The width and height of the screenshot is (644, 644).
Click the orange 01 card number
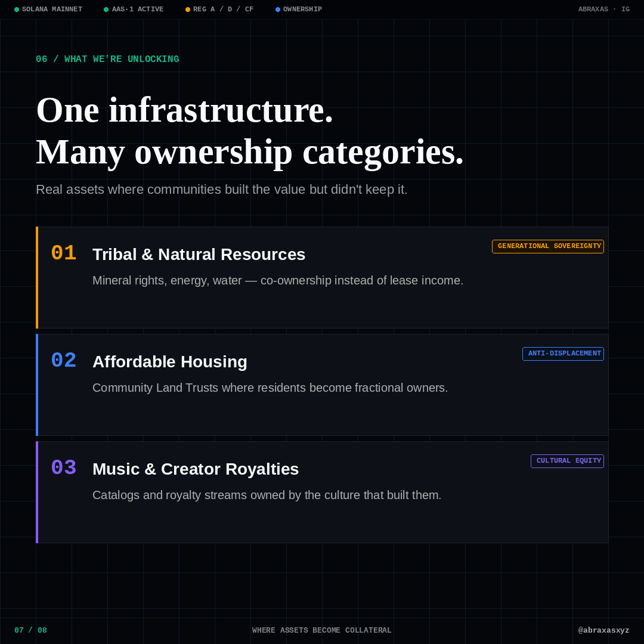point(64,253)
